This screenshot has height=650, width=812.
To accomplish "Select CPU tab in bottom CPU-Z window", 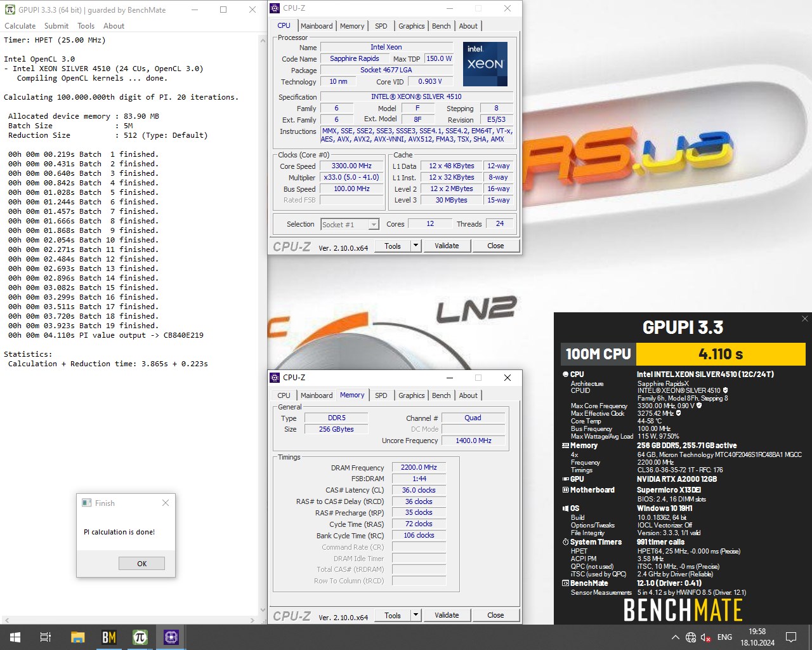I will (284, 395).
